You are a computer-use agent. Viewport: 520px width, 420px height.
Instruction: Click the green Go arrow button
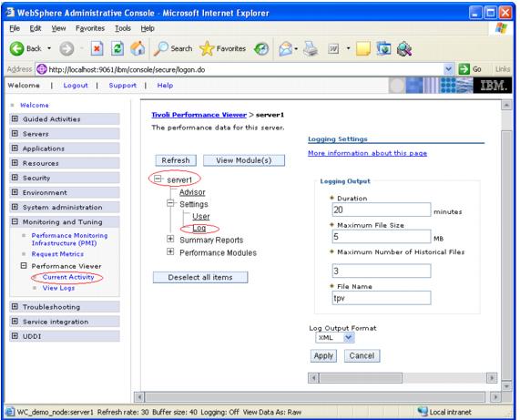[x=464, y=69]
